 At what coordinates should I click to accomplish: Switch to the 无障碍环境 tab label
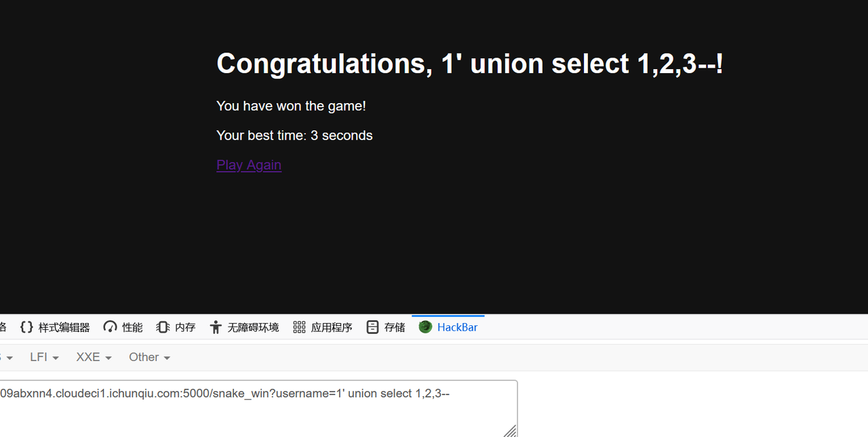coord(253,327)
